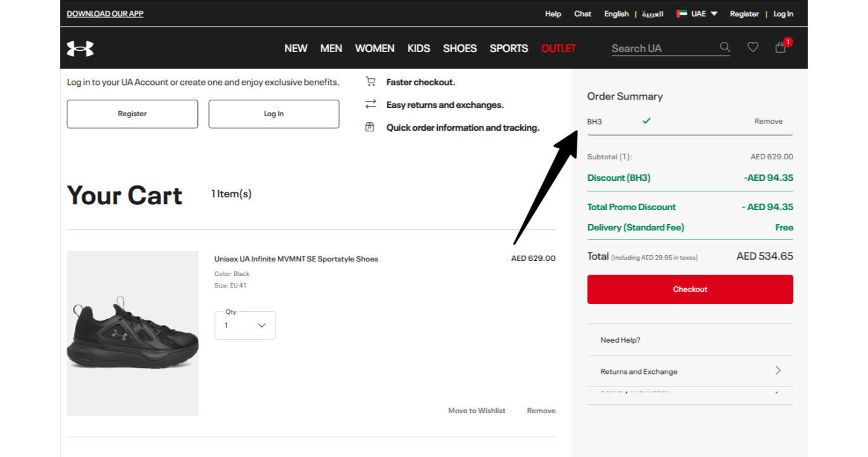Remove the shoes from the cart

coord(541,411)
